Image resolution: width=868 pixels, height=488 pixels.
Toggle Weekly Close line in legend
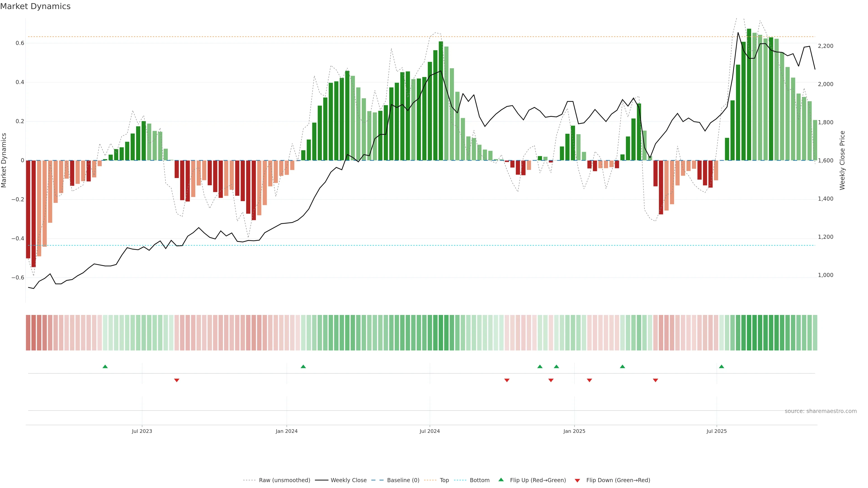pos(348,480)
